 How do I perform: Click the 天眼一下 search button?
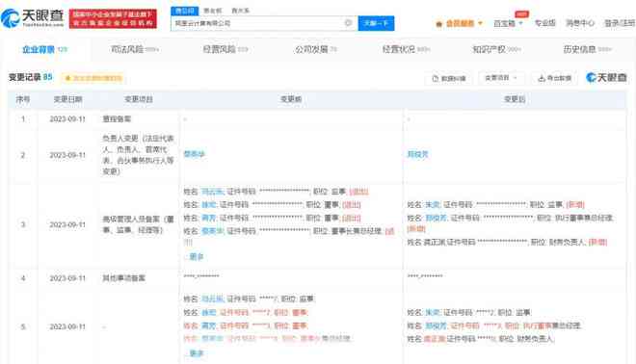(x=376, y=23)
